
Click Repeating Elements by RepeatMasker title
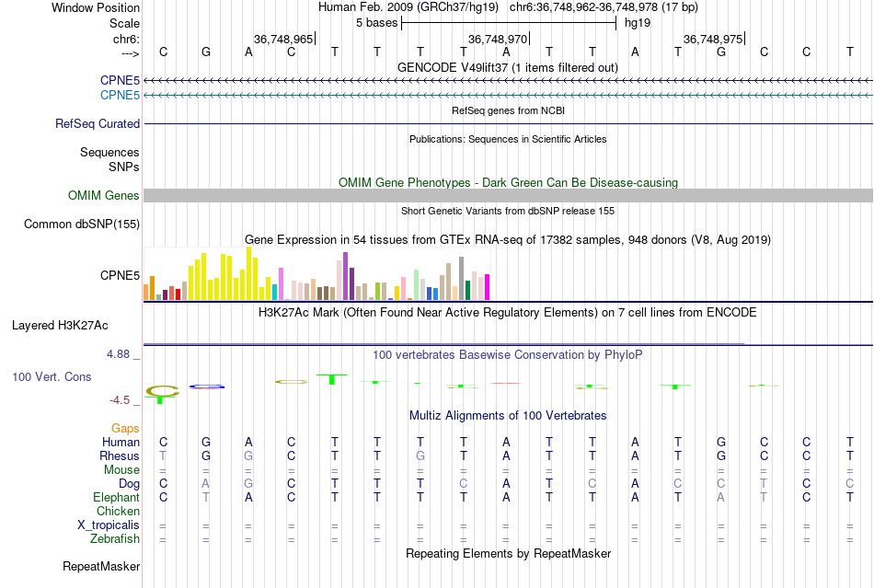(508, 553)
